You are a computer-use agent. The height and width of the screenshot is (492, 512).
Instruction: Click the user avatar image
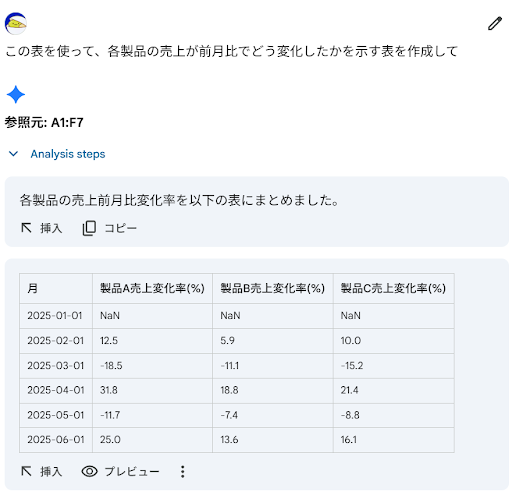(x=16, y=23)
